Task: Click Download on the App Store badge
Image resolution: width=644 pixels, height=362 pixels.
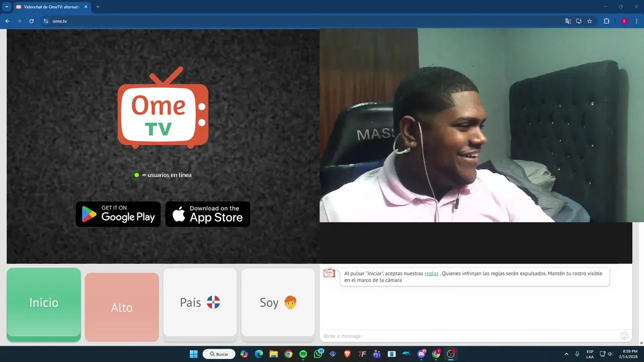Action: click(x=208, y=214)
